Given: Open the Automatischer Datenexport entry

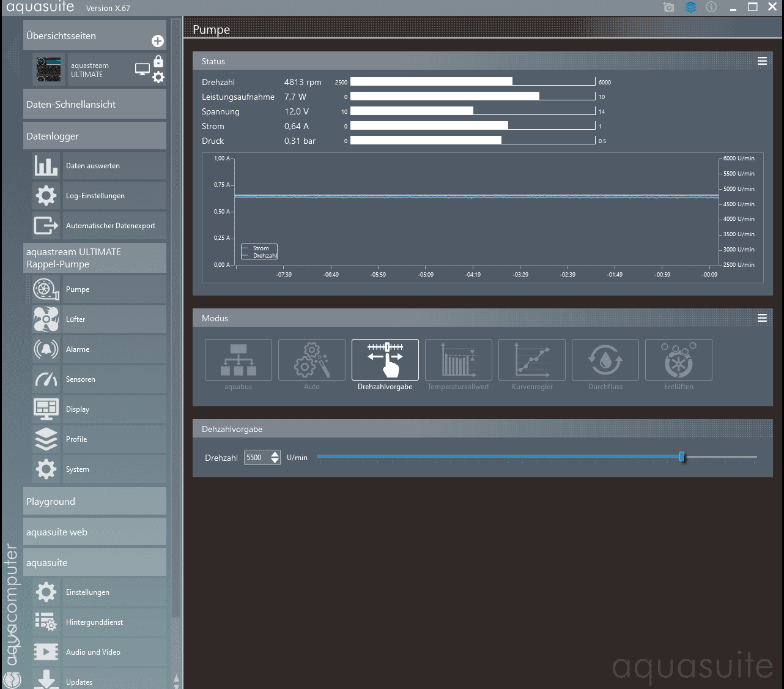Looking at the screenshot, I should (x=114, y=226).
